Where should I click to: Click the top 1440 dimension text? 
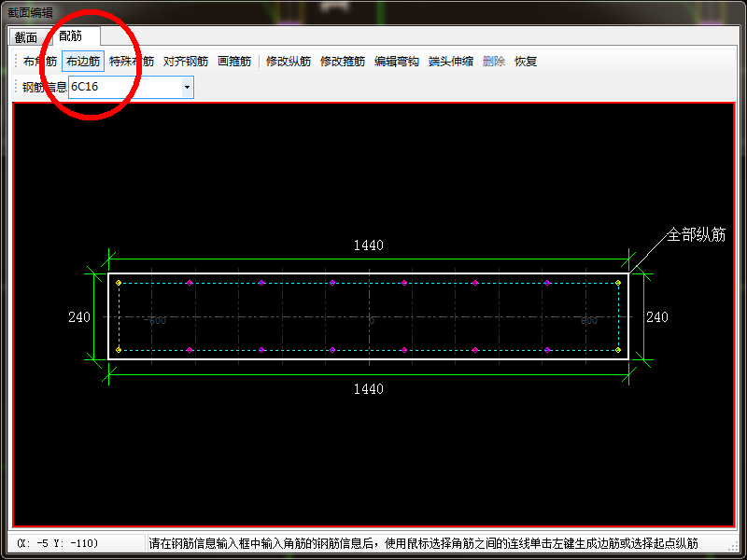[368, 245]
